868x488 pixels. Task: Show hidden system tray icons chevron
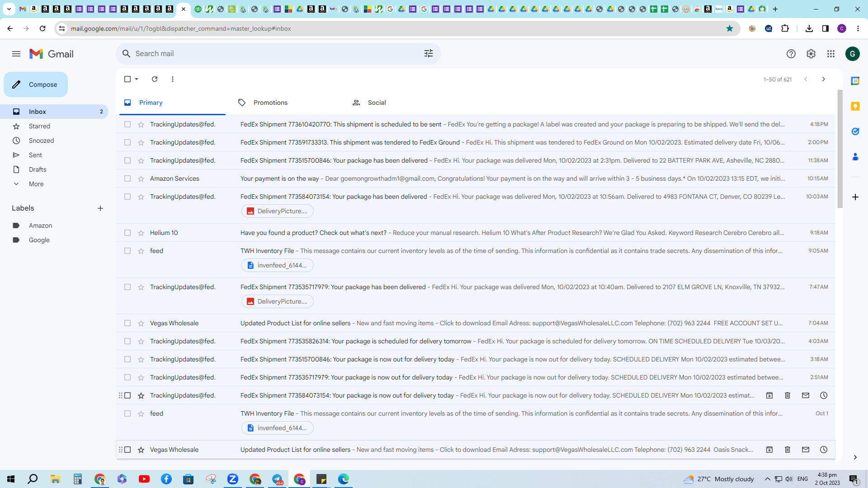[768, 479]
